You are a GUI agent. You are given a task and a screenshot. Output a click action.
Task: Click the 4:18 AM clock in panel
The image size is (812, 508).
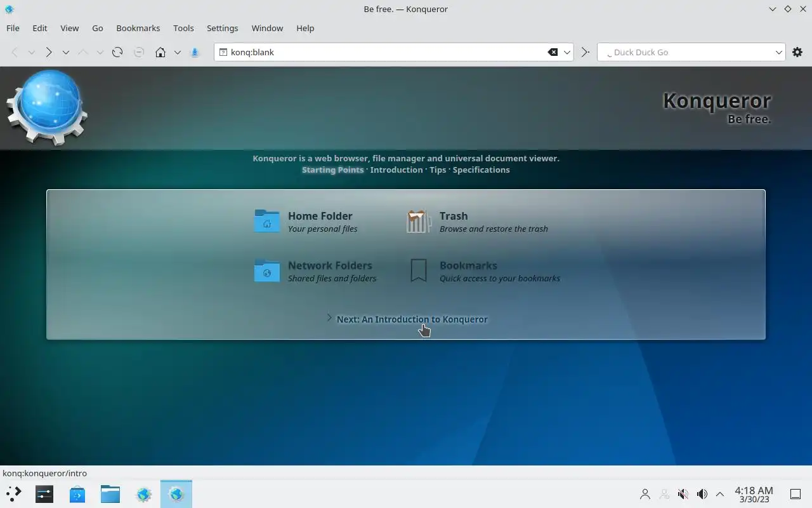tap(754, 490)
